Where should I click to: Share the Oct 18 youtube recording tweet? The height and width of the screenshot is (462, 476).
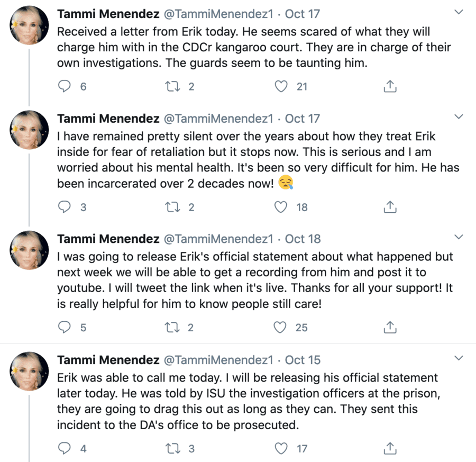click(390, 328)
